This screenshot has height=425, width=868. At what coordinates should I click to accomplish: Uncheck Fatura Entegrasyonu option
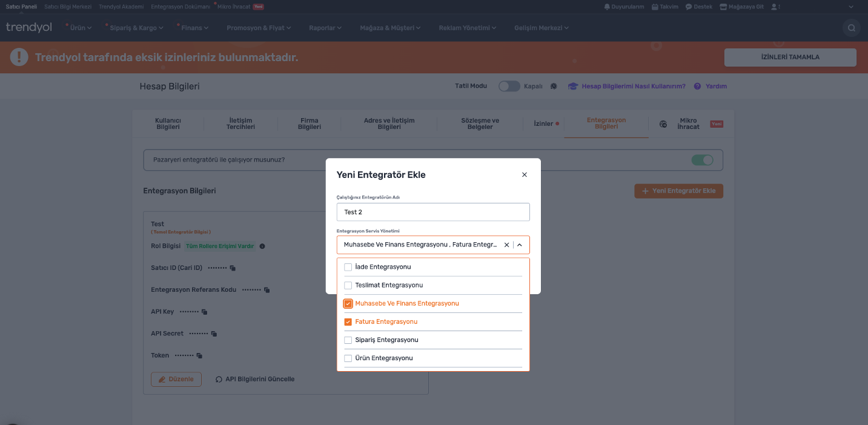tap(348, 321)
